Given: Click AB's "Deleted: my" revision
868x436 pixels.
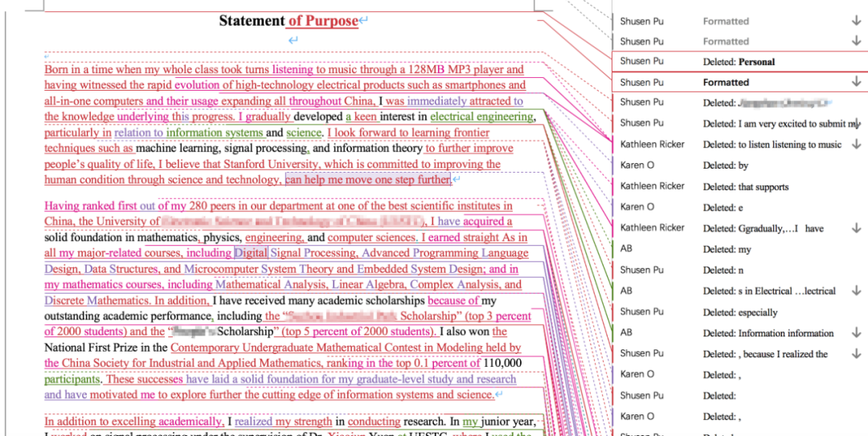Looking at the screenshot, I should 725,249.
